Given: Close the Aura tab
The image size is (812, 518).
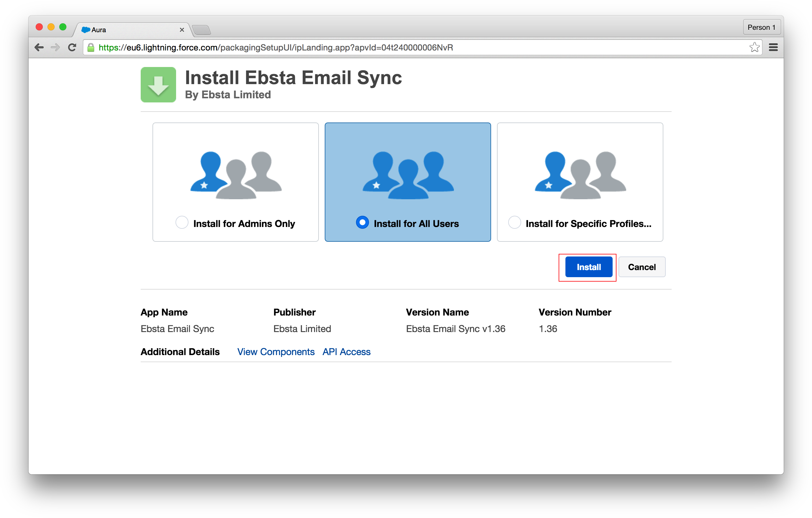Looking at the screenshot, I should (182, 30).
